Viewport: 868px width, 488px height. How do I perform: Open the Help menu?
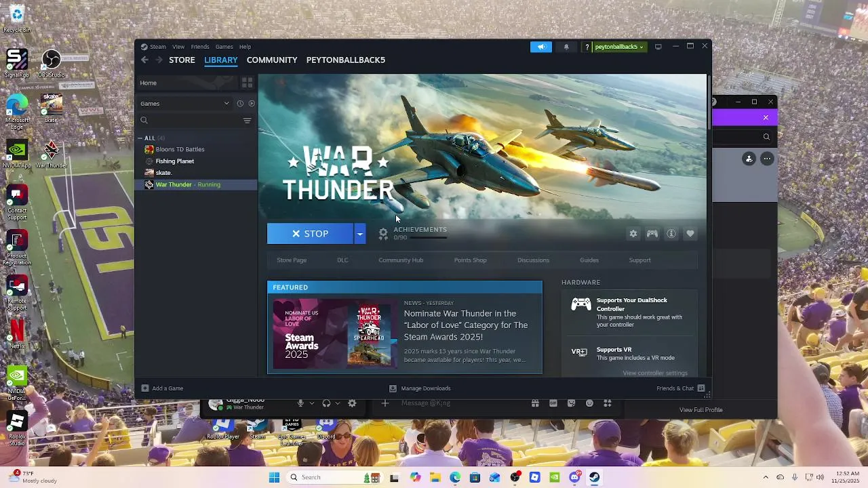[245, 47]
